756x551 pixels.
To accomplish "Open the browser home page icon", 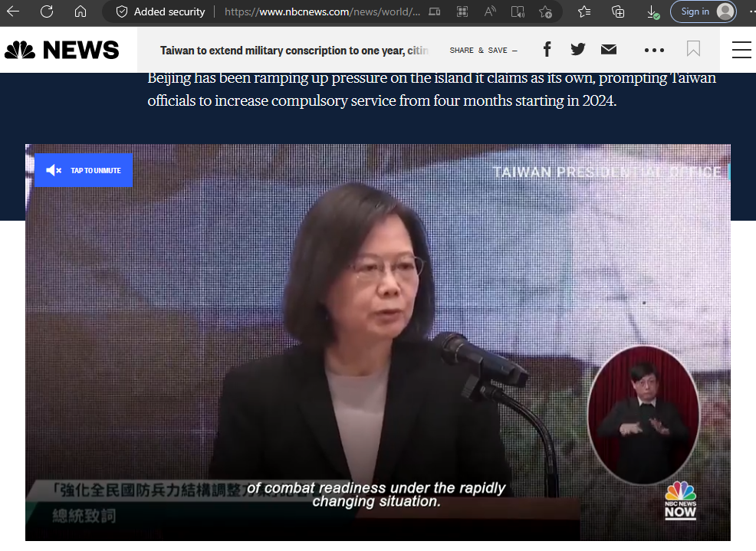I will [x=81, y=11].
